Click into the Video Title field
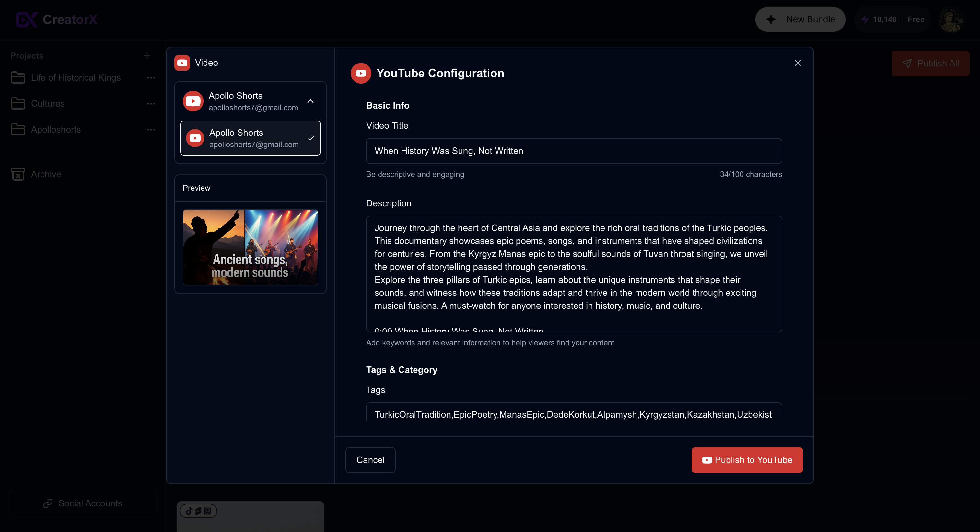The image size is (980, 532). [x=573, y=151]
